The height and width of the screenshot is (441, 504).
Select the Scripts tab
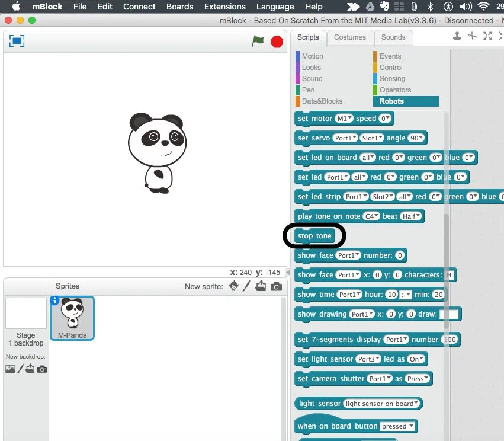(x=308, y=37)
